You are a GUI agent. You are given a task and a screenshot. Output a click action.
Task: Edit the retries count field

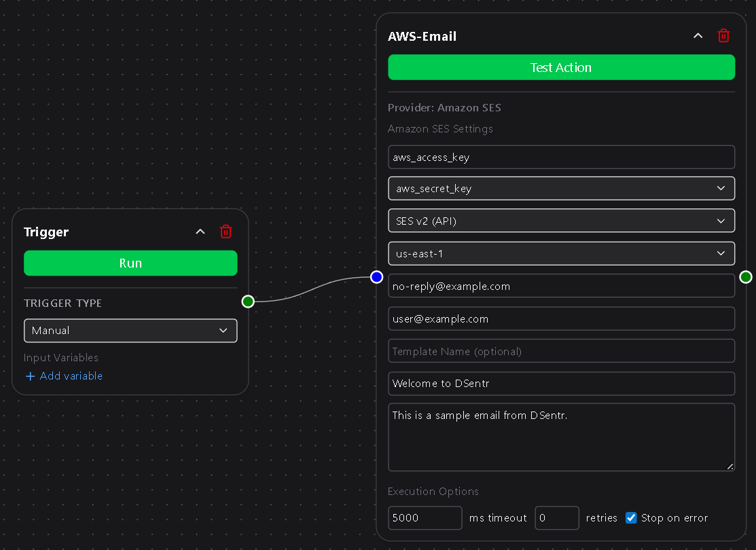(557, 517)
